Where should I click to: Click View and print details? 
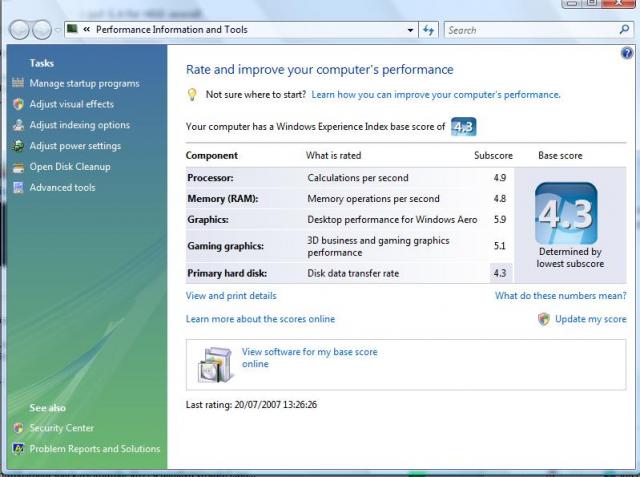tap(231, 296)
